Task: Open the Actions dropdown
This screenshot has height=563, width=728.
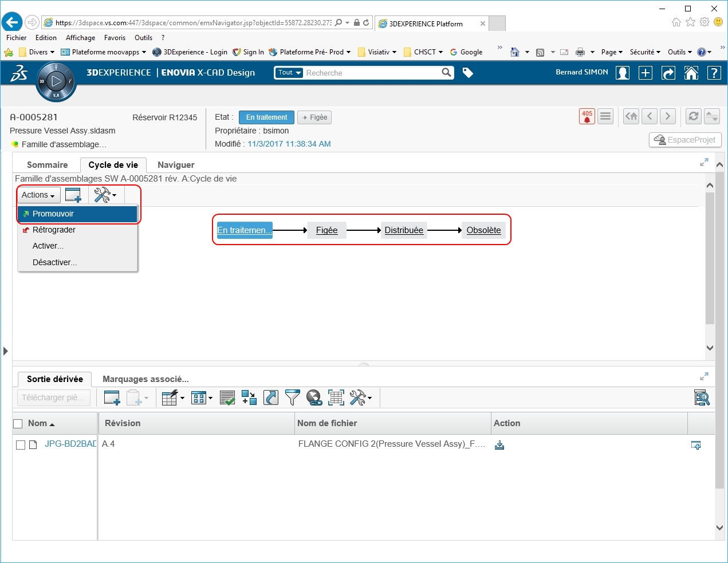Action: click(38, 195)
